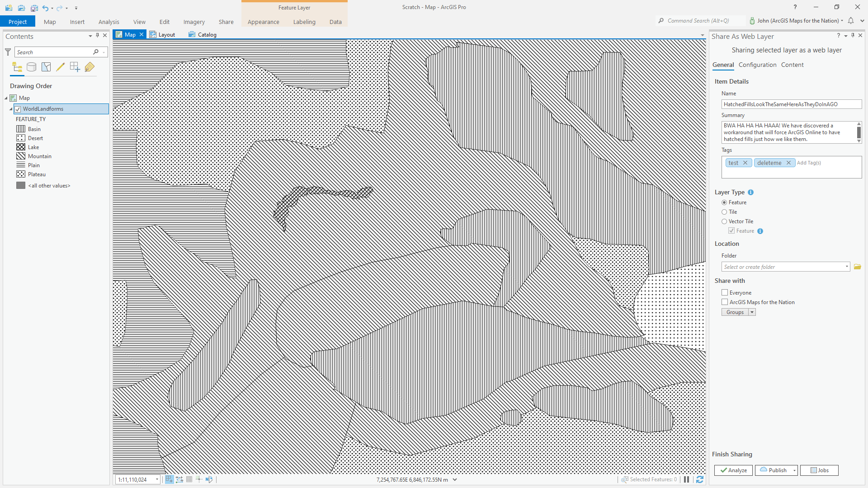The image size is (868, 488).
Task: Select List By Data Source icon
Action: pos(32,67)
